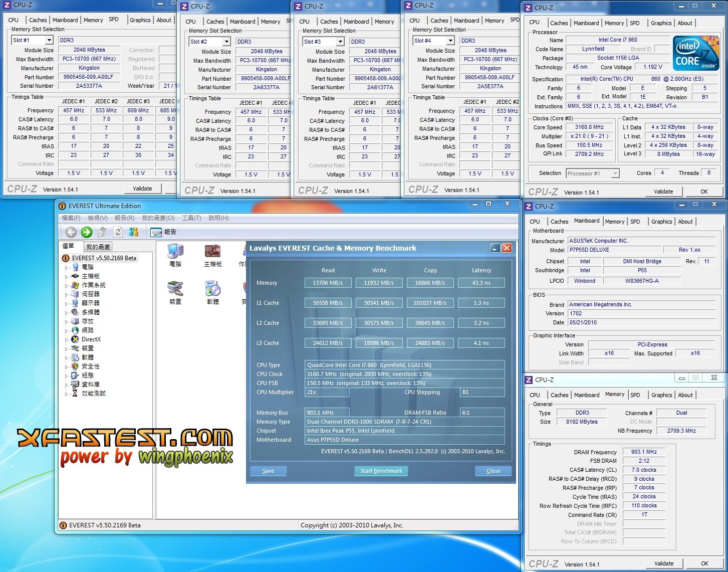Select 效能測試 benchmark node in EVEREST tree
This screenshot has height=572, width=728.
point(94,394)
